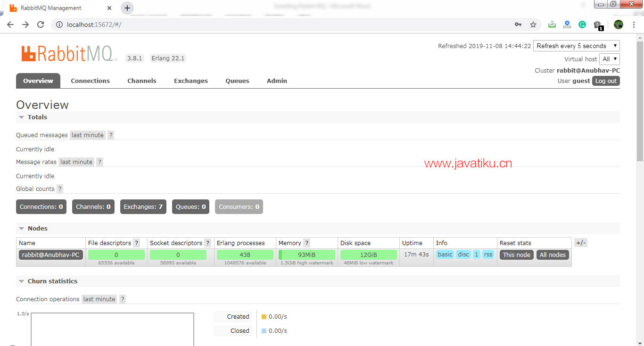Click the Queues: 0 count button
Screen dimensions: 644x346
191,206
